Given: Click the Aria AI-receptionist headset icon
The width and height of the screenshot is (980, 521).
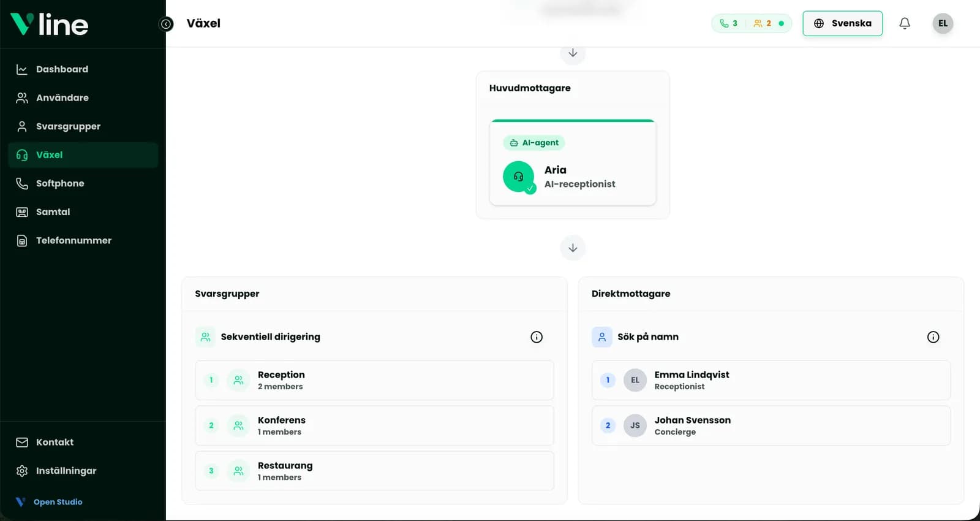Looking at the screenshot, I should (x=519, y=177).
